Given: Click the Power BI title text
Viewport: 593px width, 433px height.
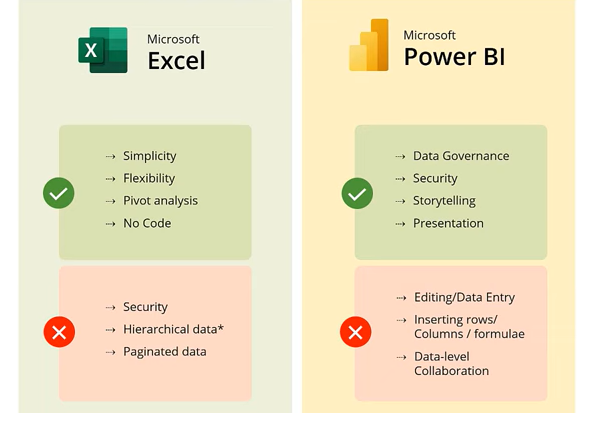Looking at the screenshot, I should [x=454, y=57].
